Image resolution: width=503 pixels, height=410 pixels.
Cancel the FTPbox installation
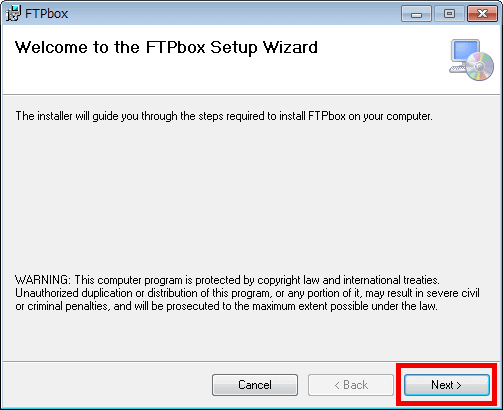tap(255, 385)
